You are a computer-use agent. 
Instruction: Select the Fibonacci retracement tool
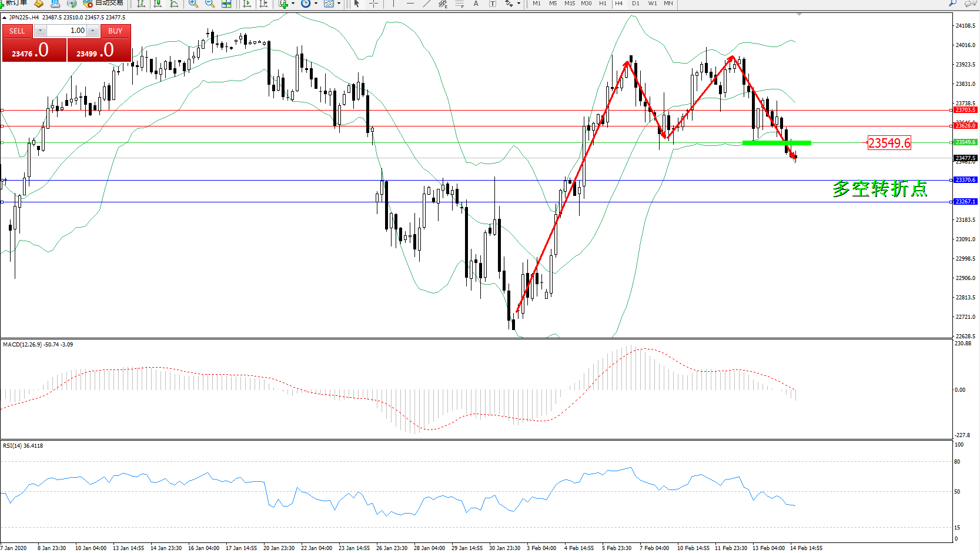pyautogui.click(x=459, y=4)
